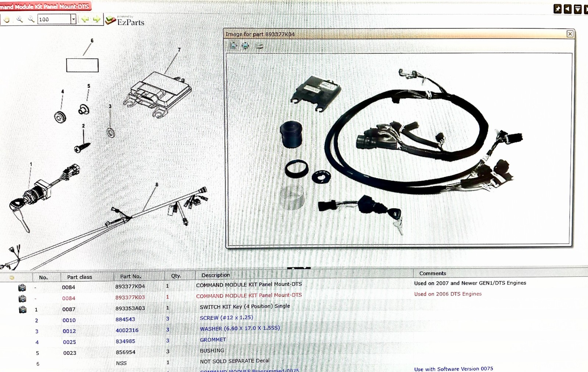Screen dimensions: 588x372
Task: Click fit-width icon in image popup toolbar
Action: (245, 46)
